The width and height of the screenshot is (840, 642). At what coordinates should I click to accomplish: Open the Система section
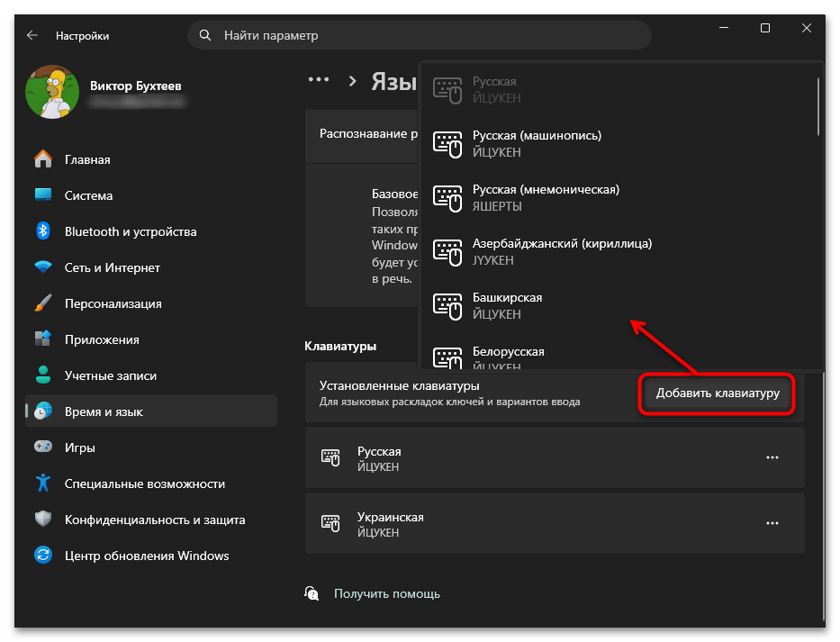151,195
